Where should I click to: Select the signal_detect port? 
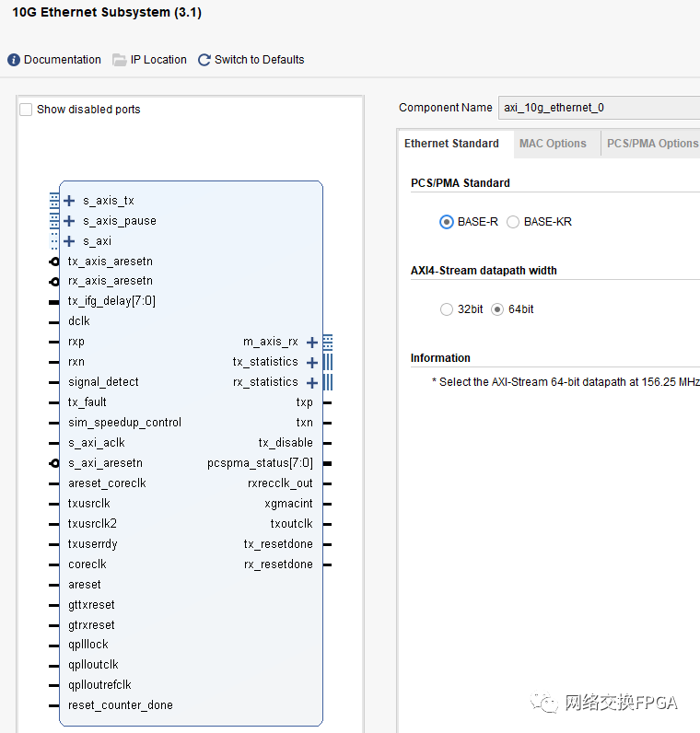pos(103,382)
